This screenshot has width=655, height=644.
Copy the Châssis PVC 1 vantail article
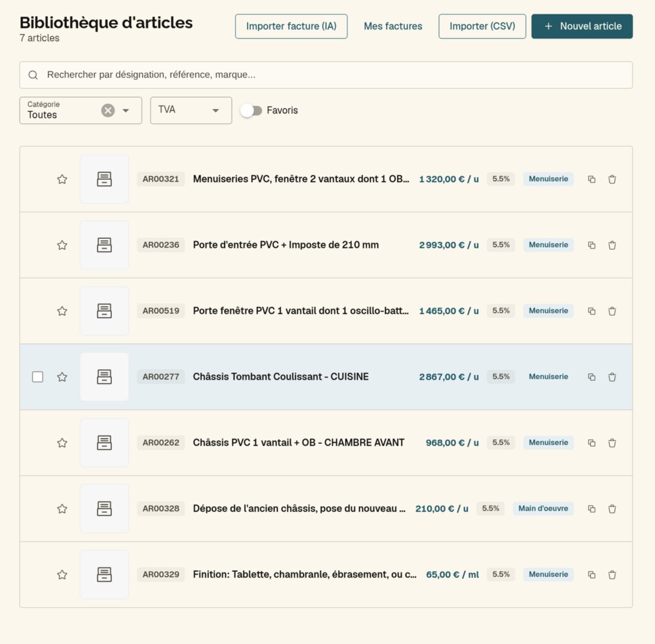coord(591,443)
